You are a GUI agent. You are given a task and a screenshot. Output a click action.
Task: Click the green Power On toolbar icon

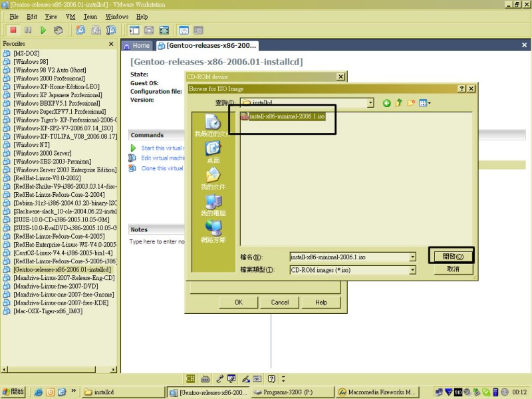click(43, 30)
